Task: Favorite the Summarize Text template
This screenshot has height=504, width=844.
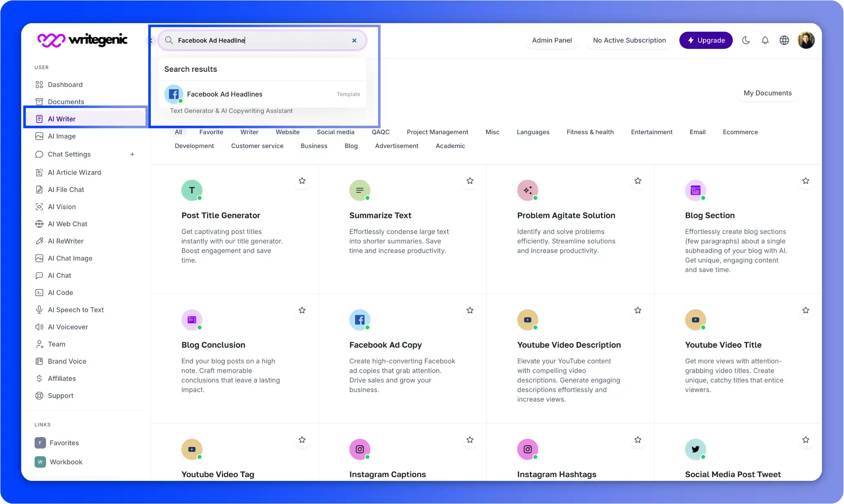Action: coord(470,181)
